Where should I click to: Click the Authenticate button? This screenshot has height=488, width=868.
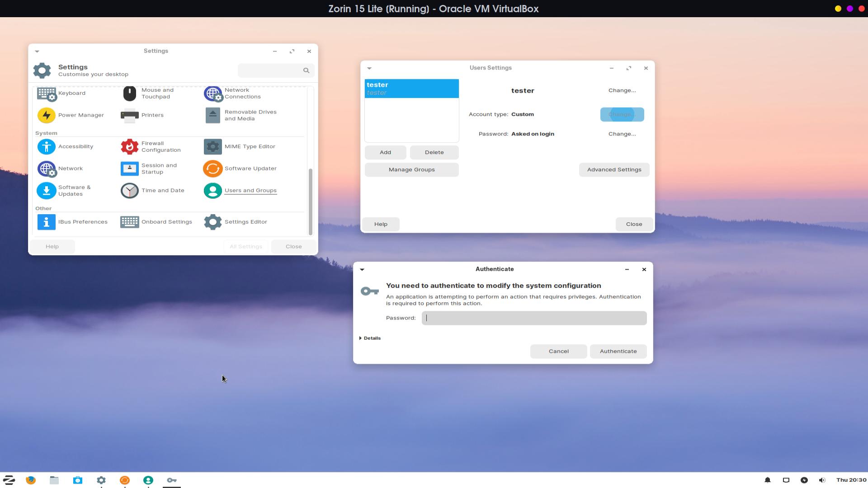(x=618, y=351)
